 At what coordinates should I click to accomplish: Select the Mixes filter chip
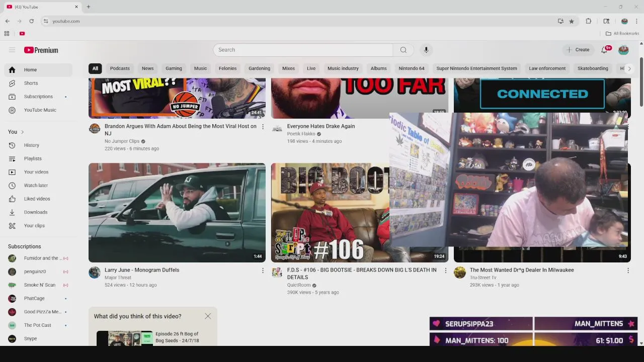tap(288, 68)
